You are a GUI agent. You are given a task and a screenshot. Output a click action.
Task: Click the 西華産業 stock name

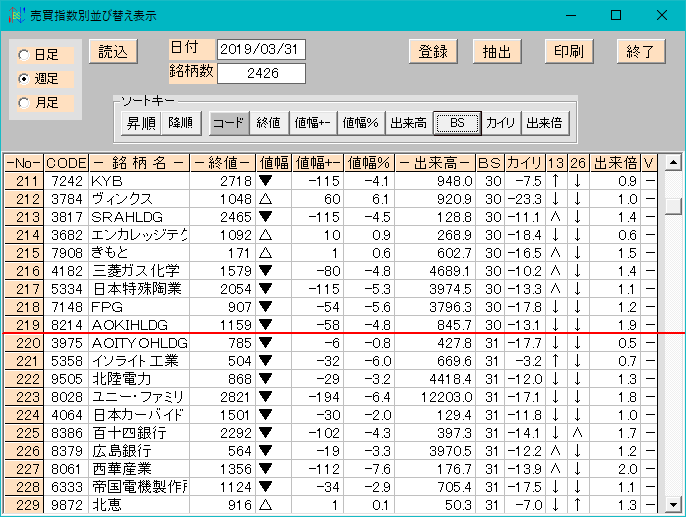tap(122, 469)
